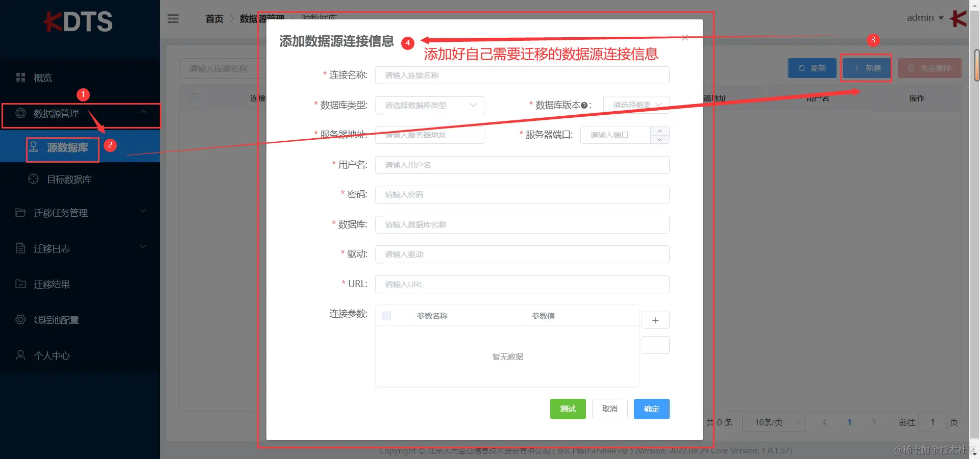Click the hamburger menu collapse icon

point(173,19)
